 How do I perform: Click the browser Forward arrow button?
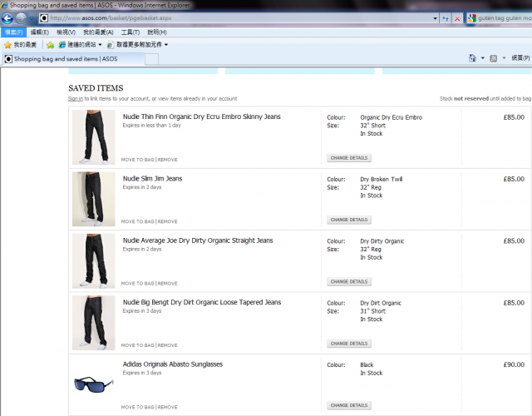click(x=21, y=18)
